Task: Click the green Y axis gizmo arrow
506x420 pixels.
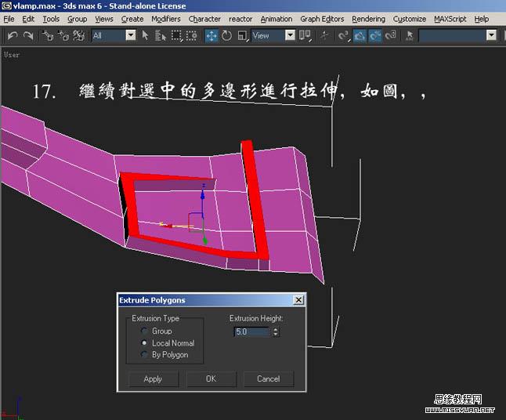Action: pos(204,241)
